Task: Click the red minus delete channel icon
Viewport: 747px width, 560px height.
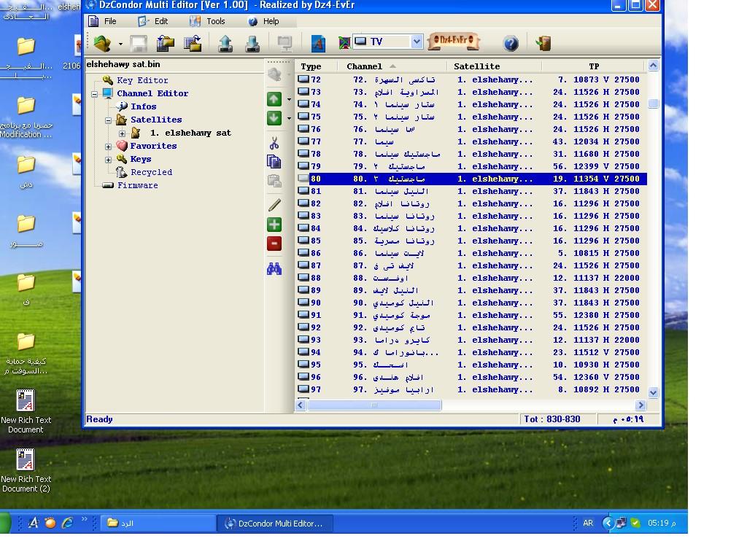Action: tap(274, 244)
